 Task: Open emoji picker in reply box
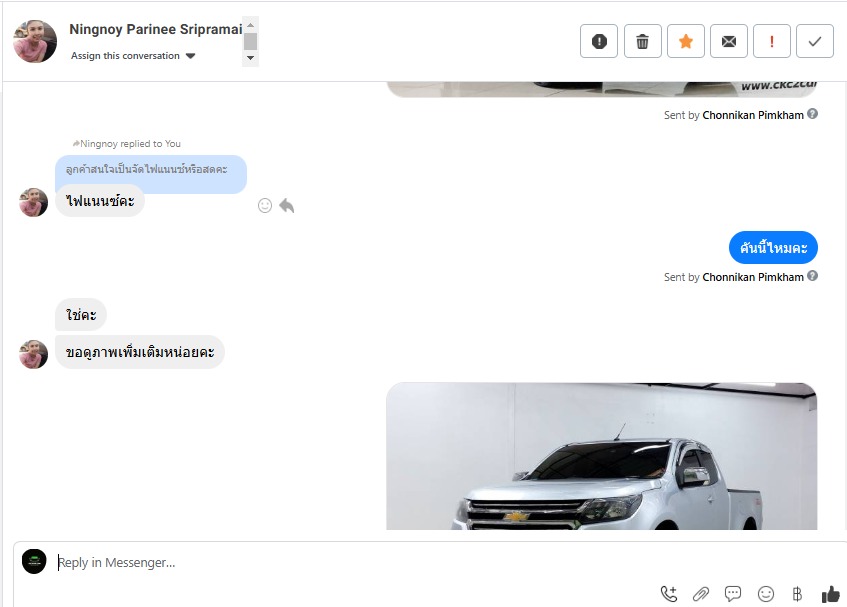coord(765,594)
